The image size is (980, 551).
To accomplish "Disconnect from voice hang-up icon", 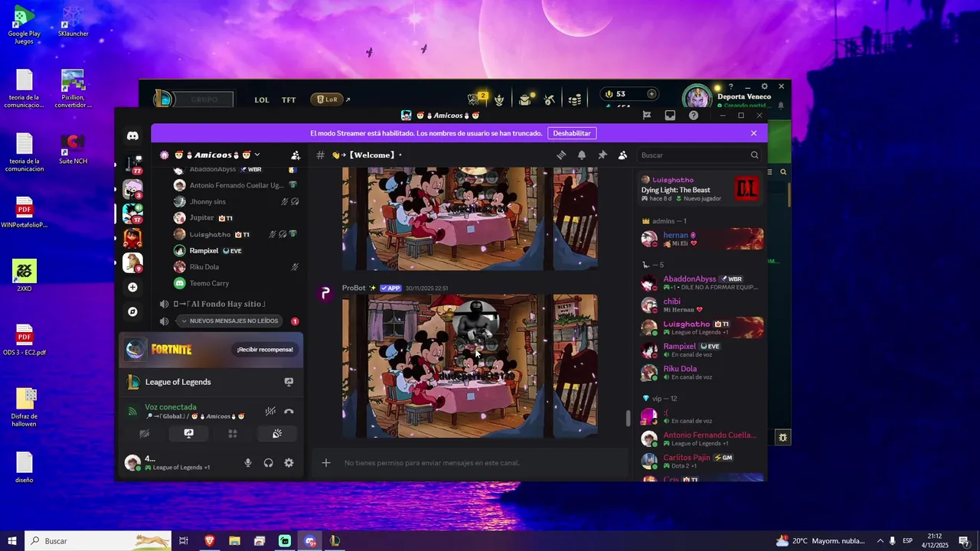I will point(289,412).
